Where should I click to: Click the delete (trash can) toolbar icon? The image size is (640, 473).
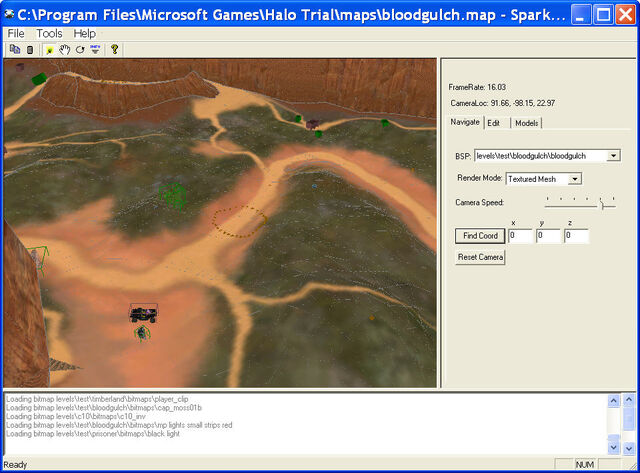(x=30, y=50)
